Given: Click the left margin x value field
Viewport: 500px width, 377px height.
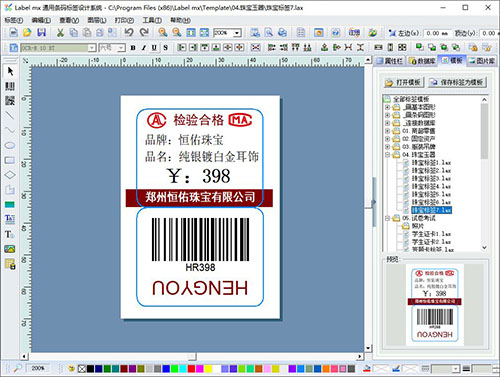Looking at the screenshot, I should 437,33.
